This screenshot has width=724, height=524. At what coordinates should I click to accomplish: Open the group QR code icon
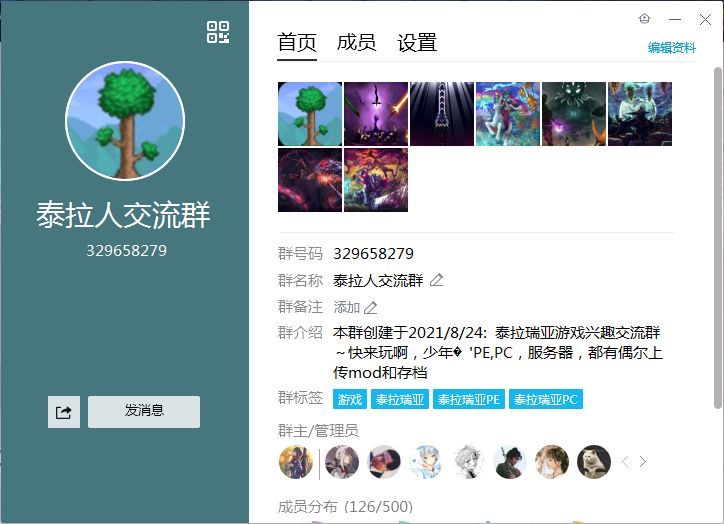[x=218, y=32]
